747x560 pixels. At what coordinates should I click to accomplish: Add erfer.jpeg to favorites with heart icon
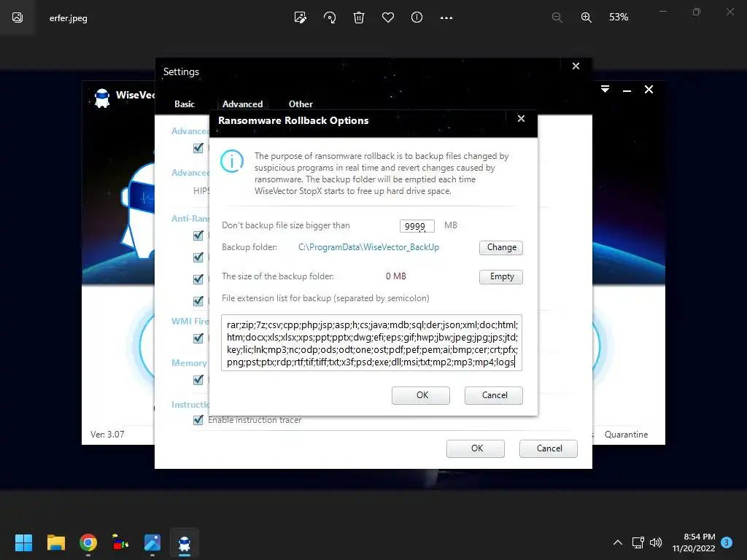point(388,17)
